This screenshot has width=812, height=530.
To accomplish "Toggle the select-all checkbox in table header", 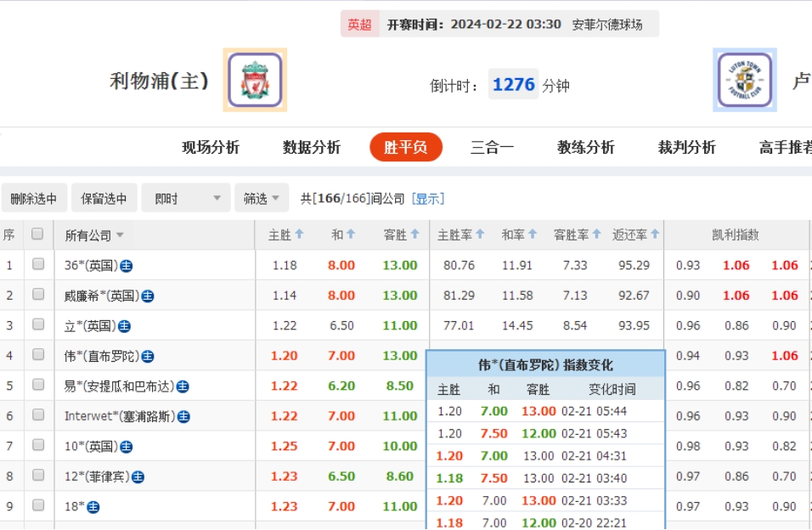I will tap(37, 234).
